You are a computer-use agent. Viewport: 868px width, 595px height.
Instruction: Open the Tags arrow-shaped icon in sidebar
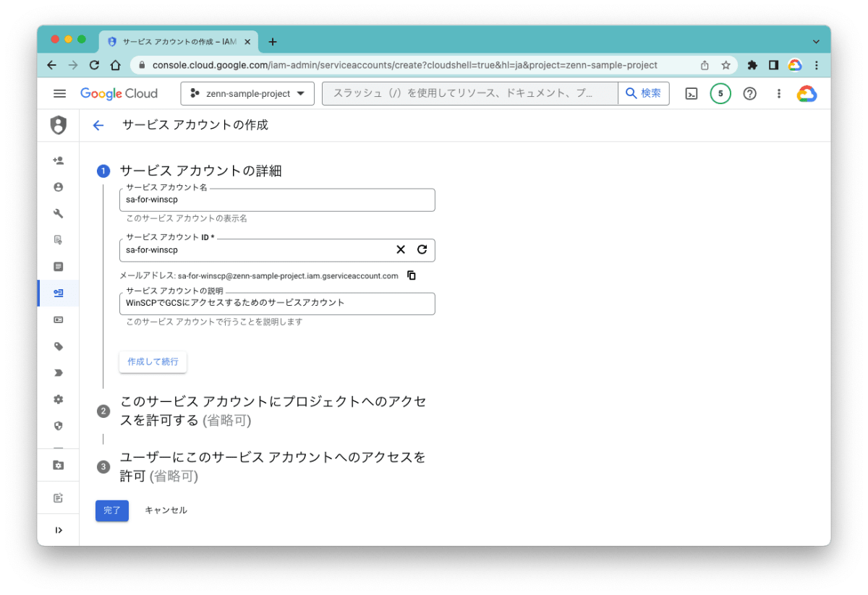tap(59, 373)
